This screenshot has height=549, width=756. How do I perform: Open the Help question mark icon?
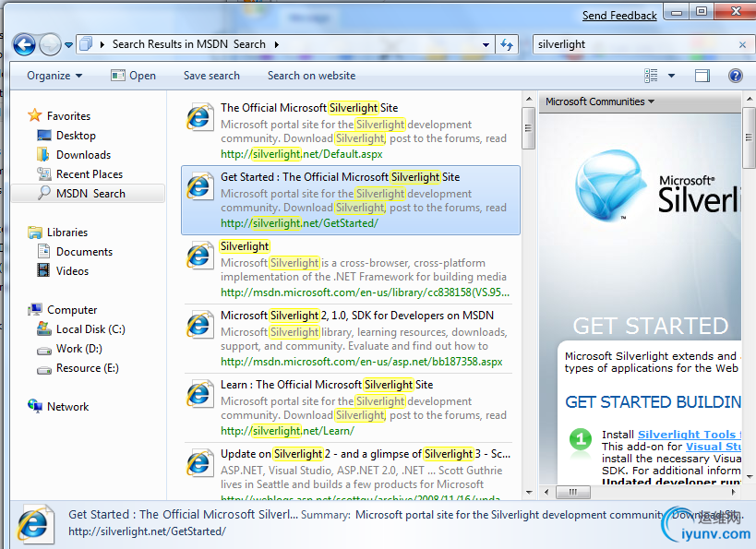pos(736,76)
